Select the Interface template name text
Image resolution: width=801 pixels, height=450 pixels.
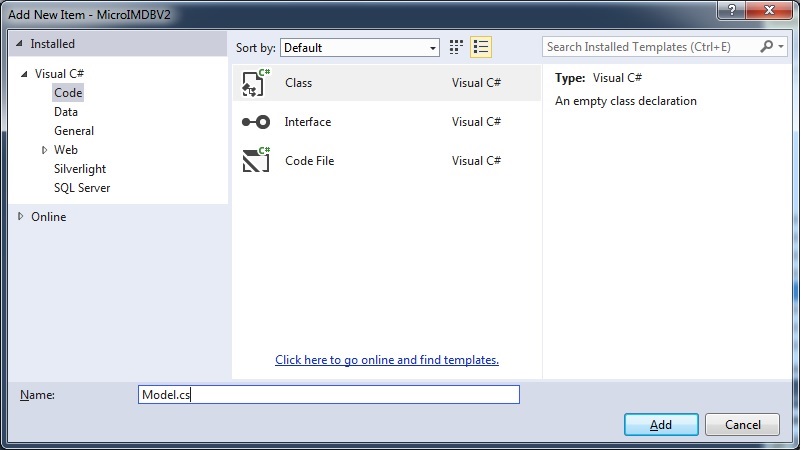[x=308, y=122]
